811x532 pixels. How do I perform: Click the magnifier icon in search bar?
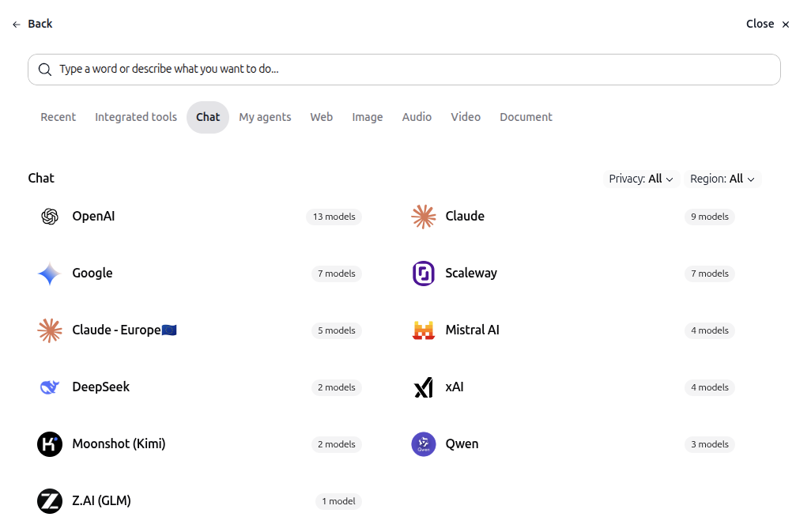pos(45,70)
